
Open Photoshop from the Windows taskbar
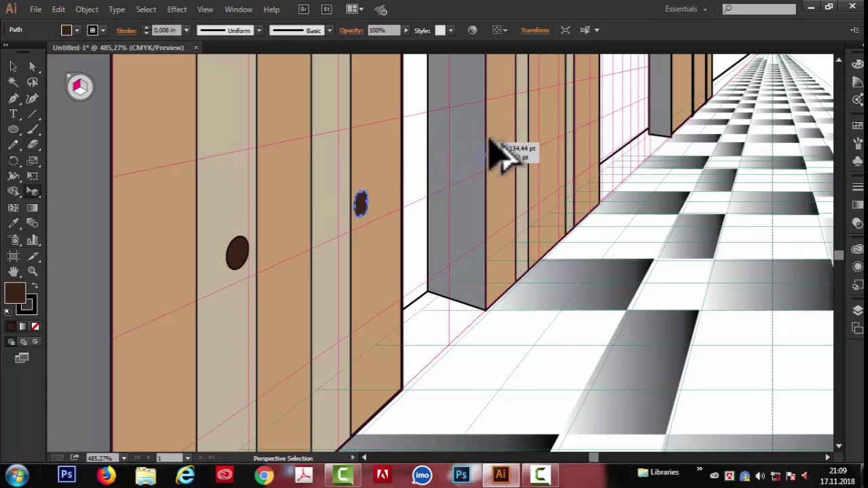66,474
